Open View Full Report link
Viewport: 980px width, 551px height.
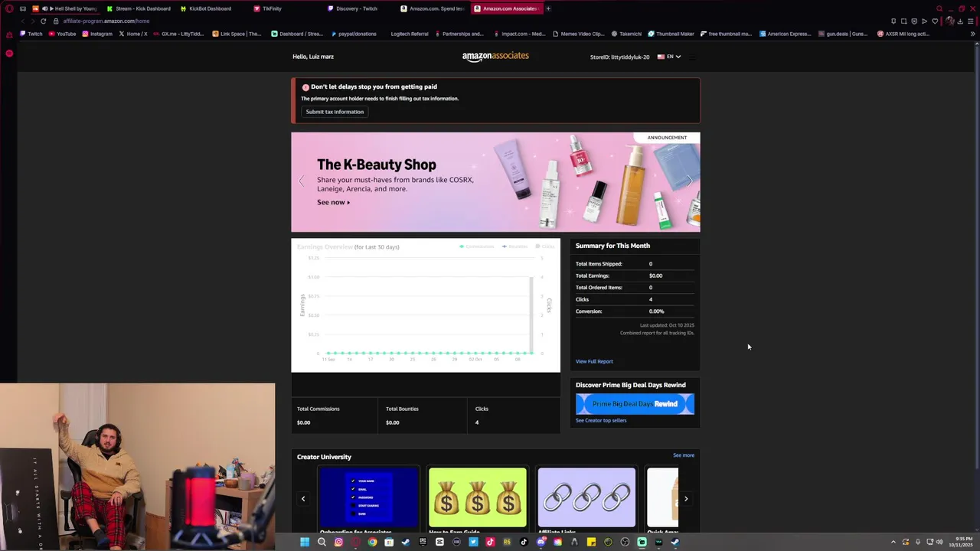[594, 361]
